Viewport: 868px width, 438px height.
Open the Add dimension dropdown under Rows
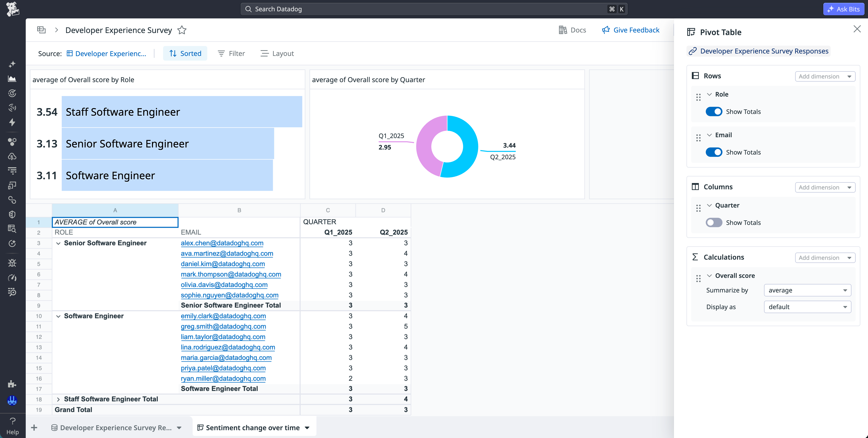click(825, 76)
